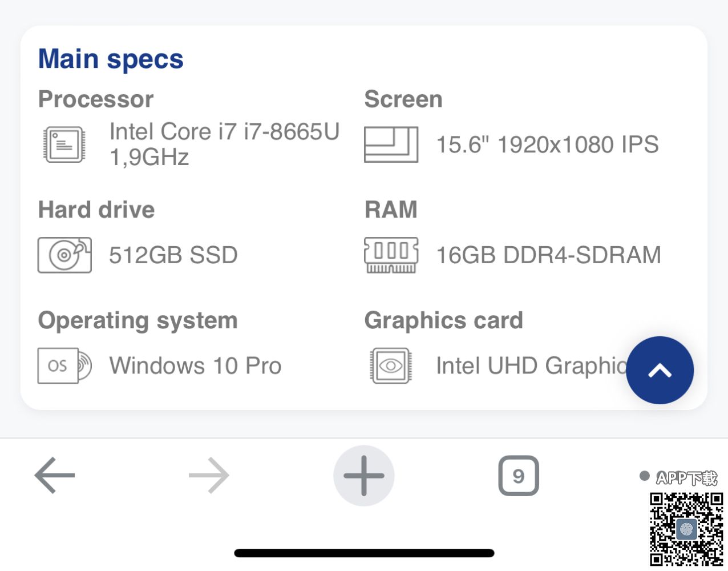Click the operating system OS icon
Image resolution: width=728 pixels, height=571 pixels.
coord(64,365)
